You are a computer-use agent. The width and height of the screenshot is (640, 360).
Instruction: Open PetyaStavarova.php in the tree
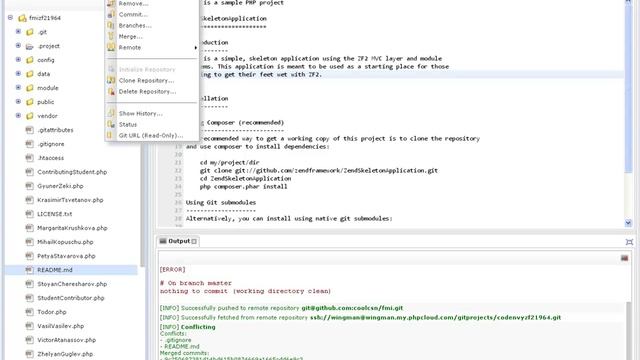coord(66,256)
